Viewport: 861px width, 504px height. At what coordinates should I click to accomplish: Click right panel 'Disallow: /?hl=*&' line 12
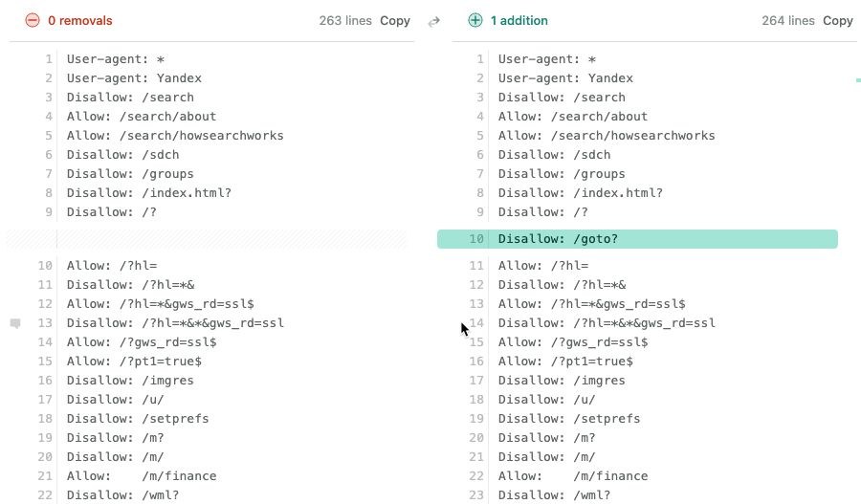click(562, 285)
